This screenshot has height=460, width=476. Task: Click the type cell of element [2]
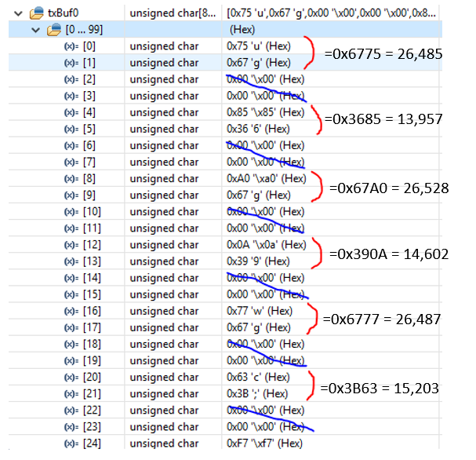point(164,79)
